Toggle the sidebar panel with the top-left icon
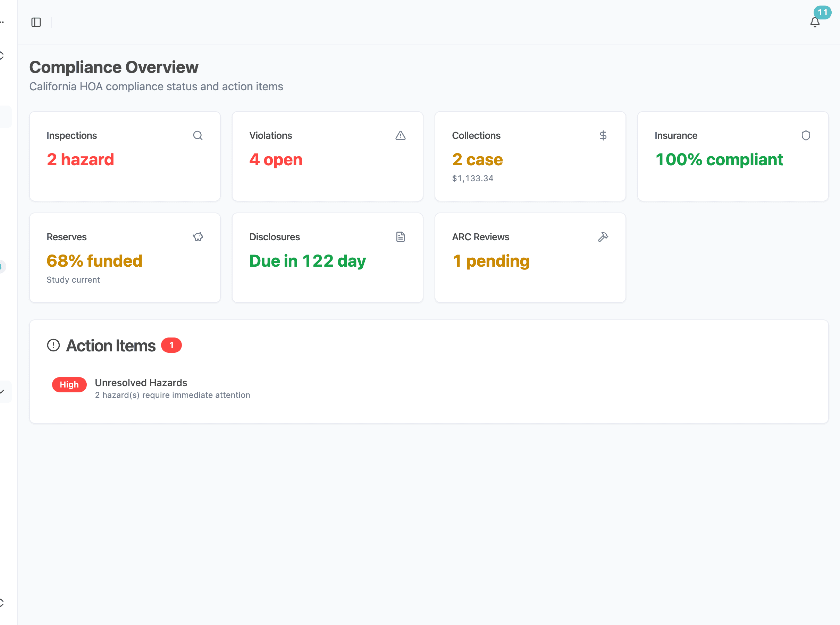 click(36, 22)
